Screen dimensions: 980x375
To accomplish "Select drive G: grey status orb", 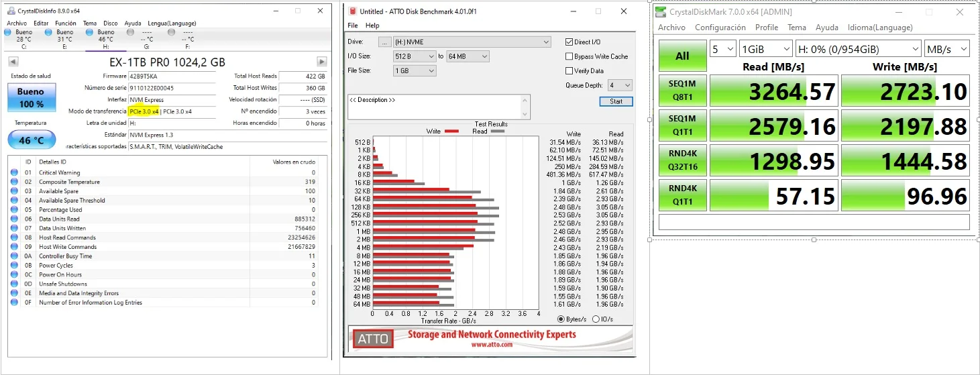I will pyautogui.click(x=130, y=32).
